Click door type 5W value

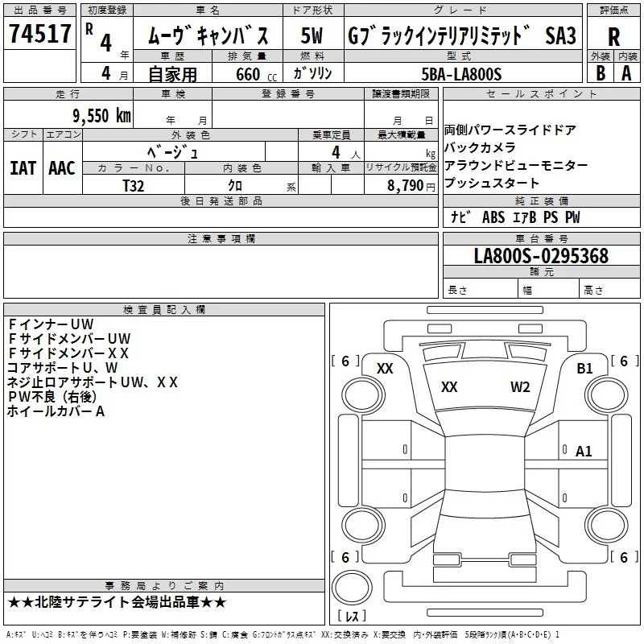pyautogui.click(x=312, y=35)
